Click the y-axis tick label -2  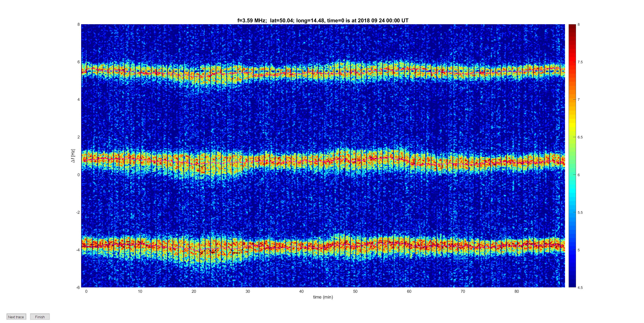coord(78,212)
